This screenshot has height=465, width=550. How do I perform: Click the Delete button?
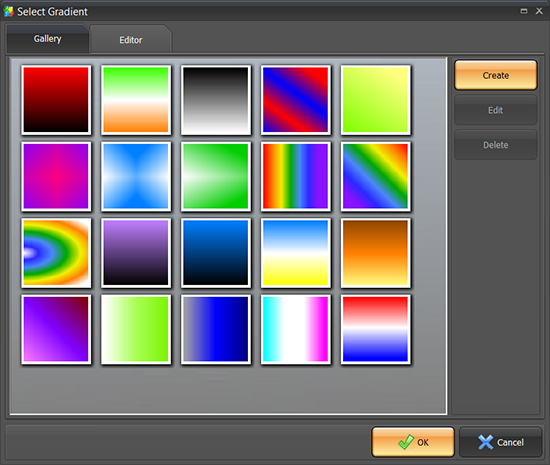(496, 145)
